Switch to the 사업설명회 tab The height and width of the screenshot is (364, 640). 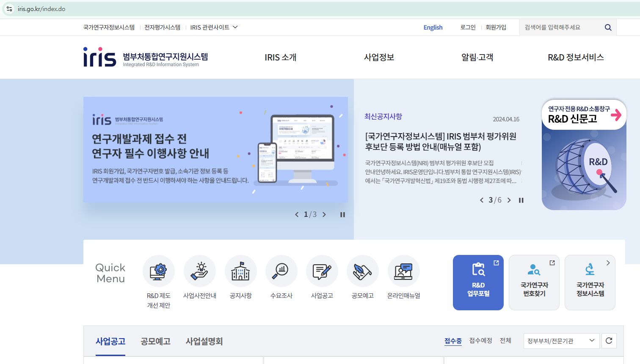(204, 341)
